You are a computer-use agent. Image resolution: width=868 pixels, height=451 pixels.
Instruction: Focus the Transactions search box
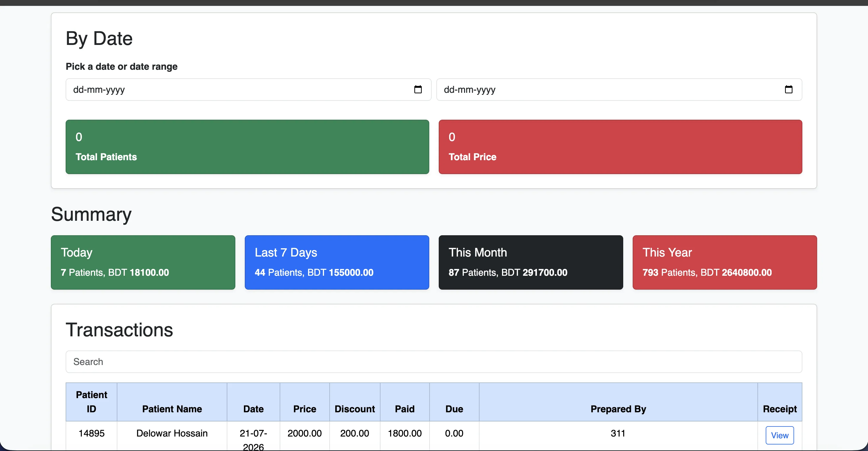(x=434, y=362)
